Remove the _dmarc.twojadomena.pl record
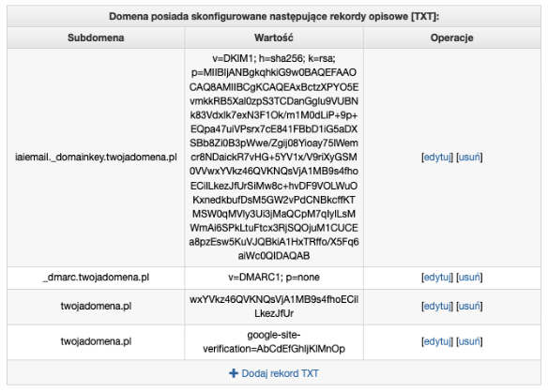 coord(469,278)
